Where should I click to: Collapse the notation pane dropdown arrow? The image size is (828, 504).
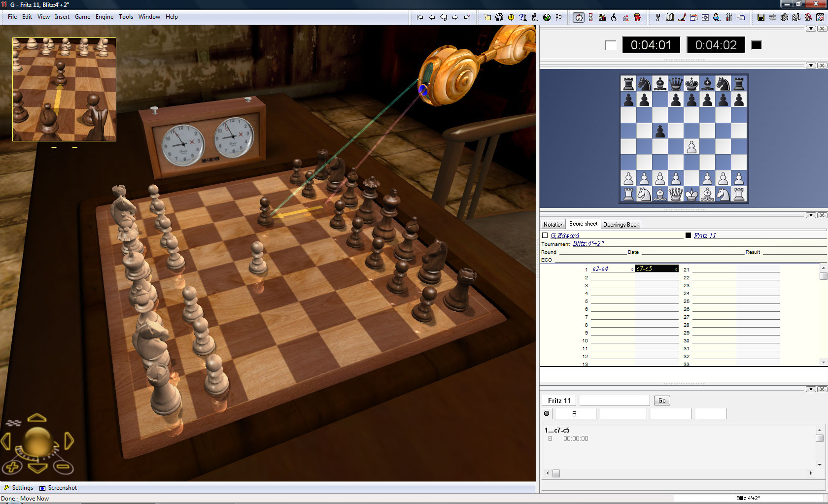(x=811, y=215)
